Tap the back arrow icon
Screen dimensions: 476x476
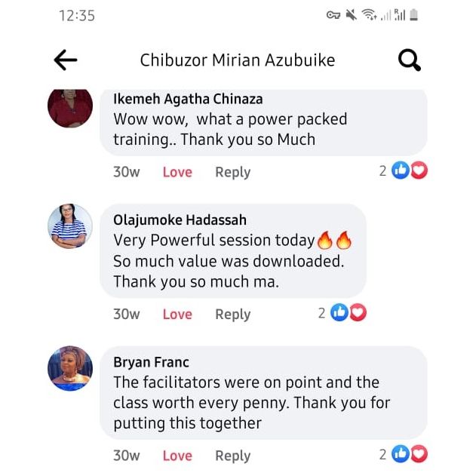point(66,60)
